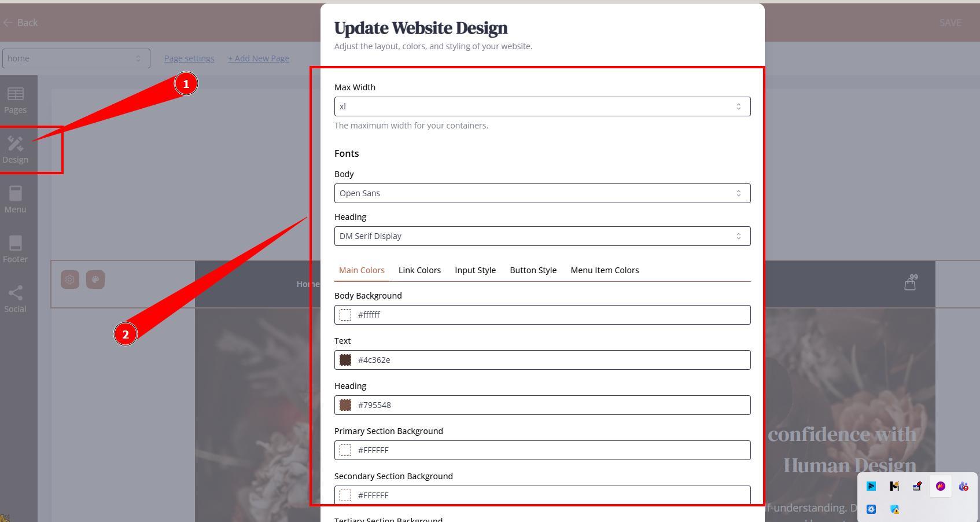The width and height of the screenshot is (980, 522).
Task: Click the Design tools icon in sidebar
Action: 16,149
